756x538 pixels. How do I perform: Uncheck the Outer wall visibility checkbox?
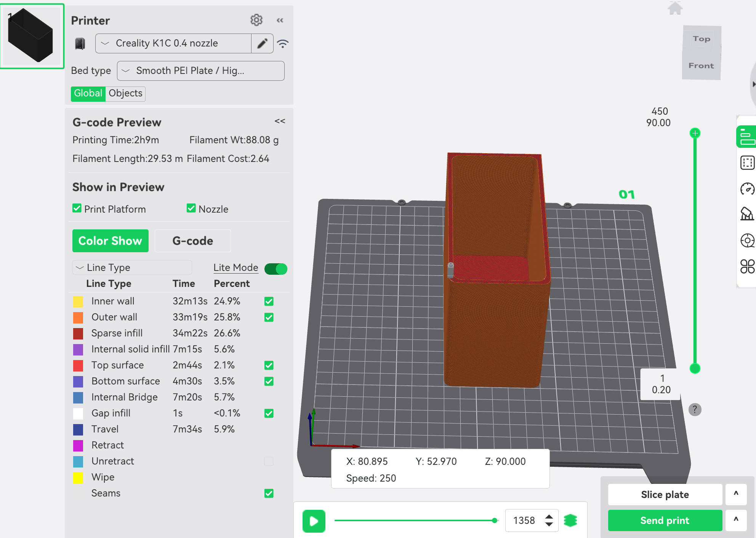coord(269,317)
